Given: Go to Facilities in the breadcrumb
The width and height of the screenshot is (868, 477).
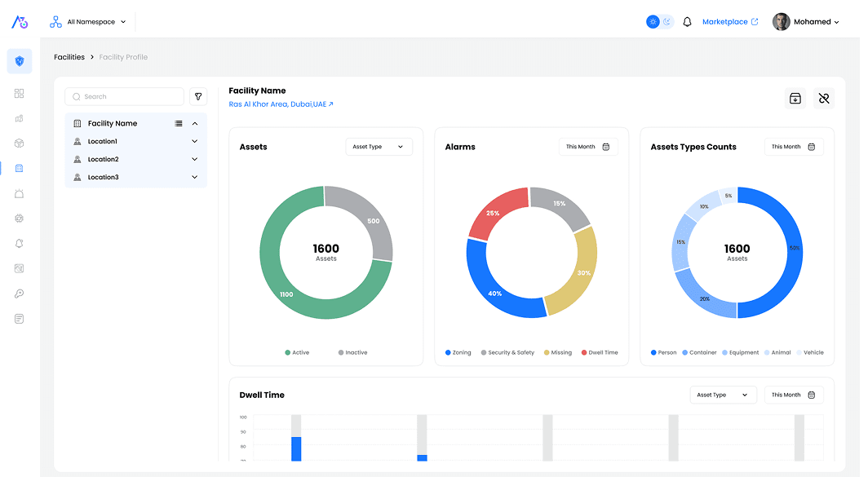Looking at the screenshot, I should point(69,57).
